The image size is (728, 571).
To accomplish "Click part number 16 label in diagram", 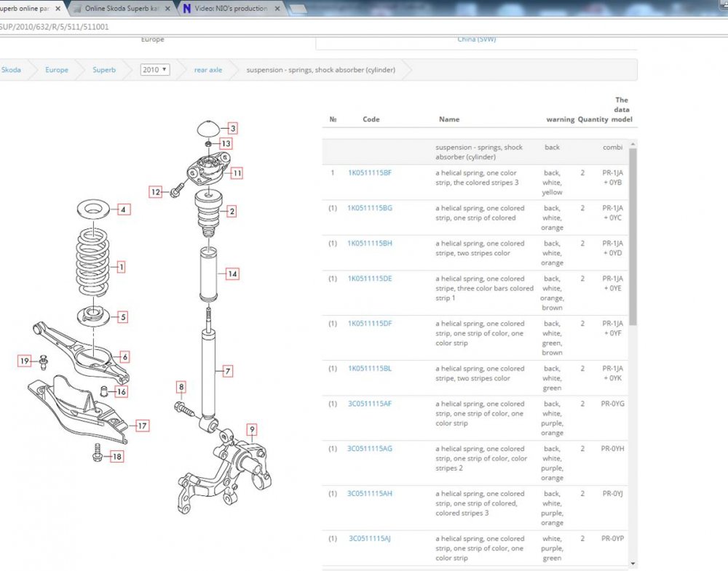I will [x=121, y=391].
